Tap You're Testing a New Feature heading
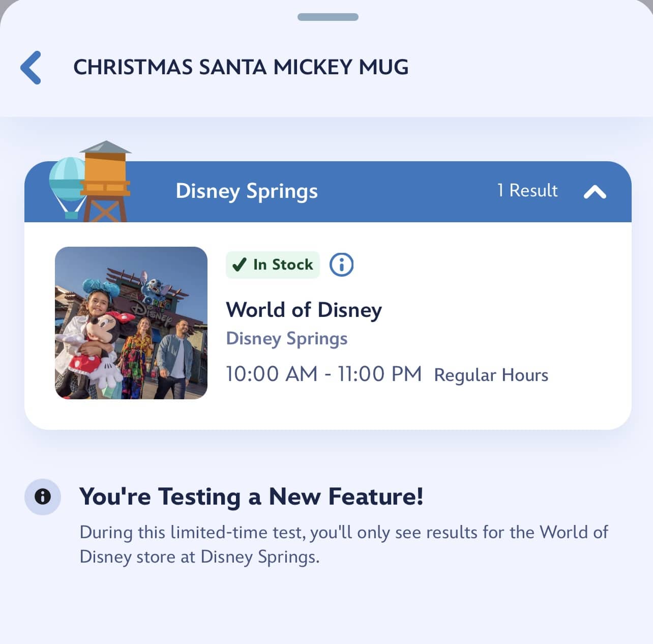Image resolution: width=653 pixels, height=644 pixels. click(x=251, y=496)
